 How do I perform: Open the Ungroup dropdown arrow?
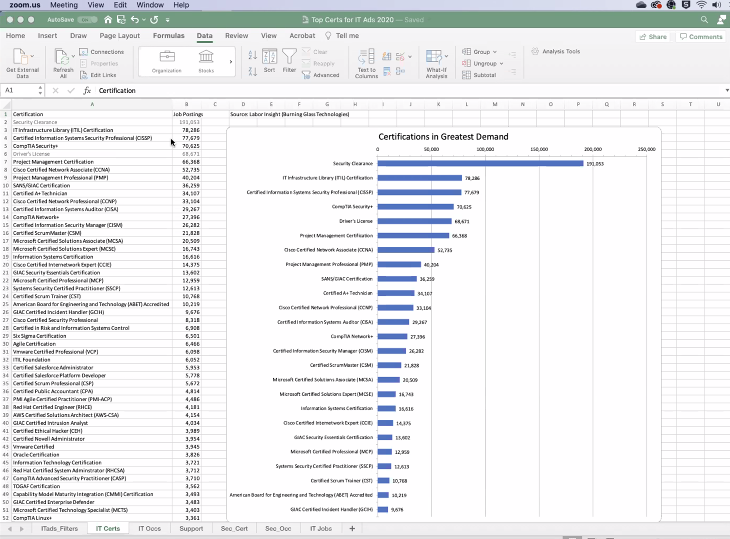pos(501,63)
